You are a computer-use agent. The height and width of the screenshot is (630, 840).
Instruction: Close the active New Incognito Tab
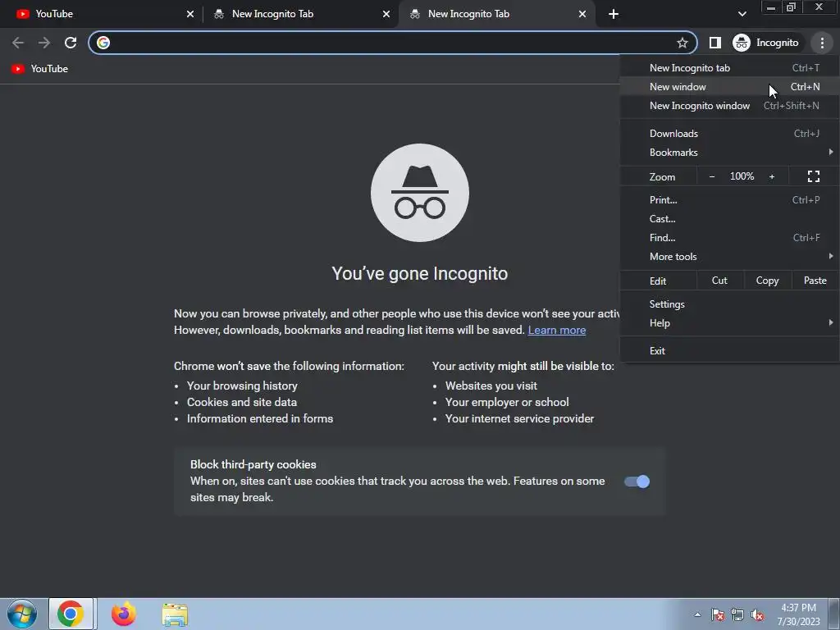point(582,14)
